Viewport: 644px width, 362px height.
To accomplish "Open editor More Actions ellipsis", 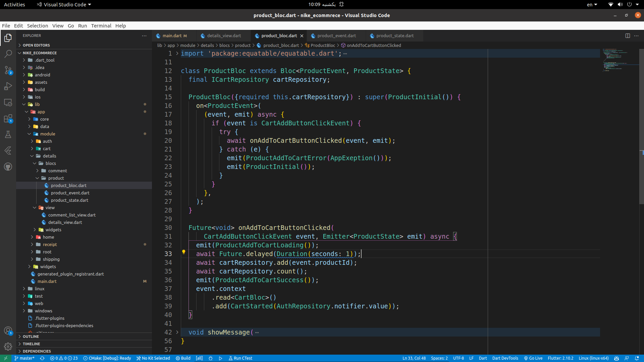I will [x=636, y=36].
